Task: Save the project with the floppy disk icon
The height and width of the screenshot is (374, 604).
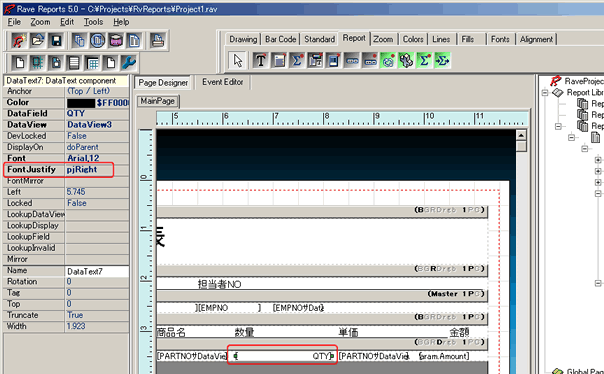Action: [56, 40]
